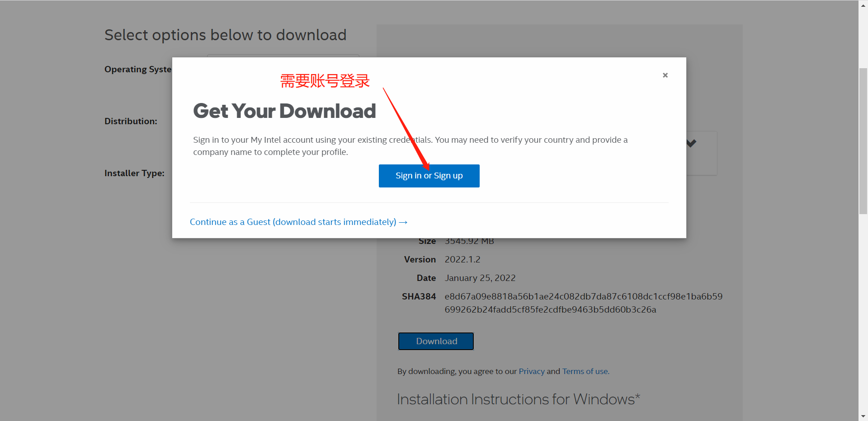This screenshot has height=421, width=868.
Task: Click the blue Download button
Action: pos(436,341)
